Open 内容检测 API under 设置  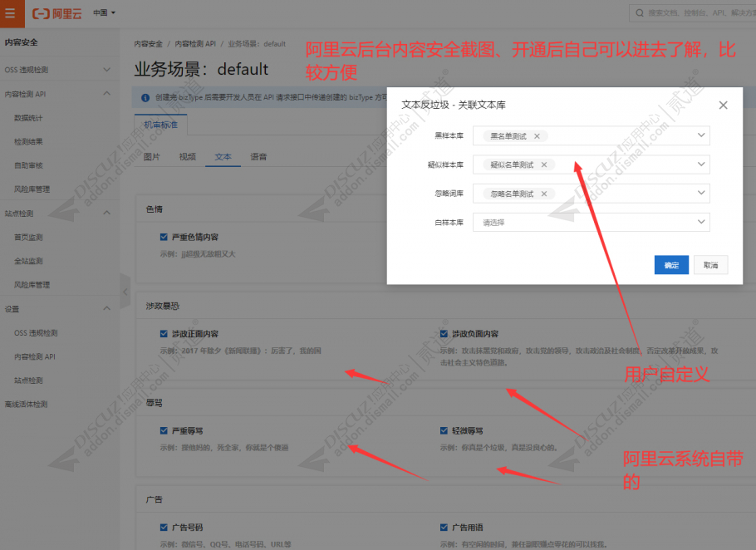click(x=35, y=356)
